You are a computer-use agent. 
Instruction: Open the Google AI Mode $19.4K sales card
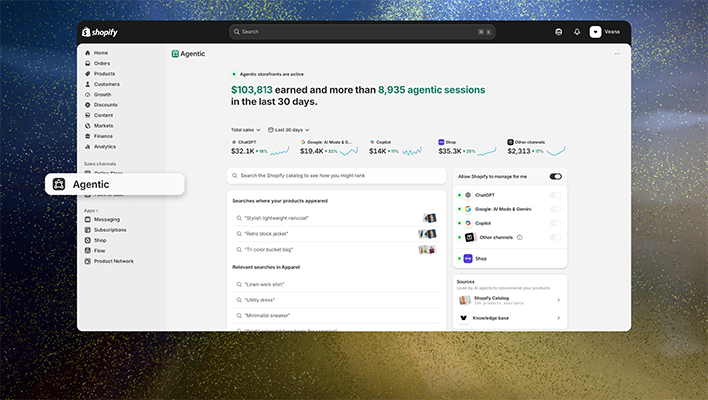pyautogui.click(x=329, y=148)
